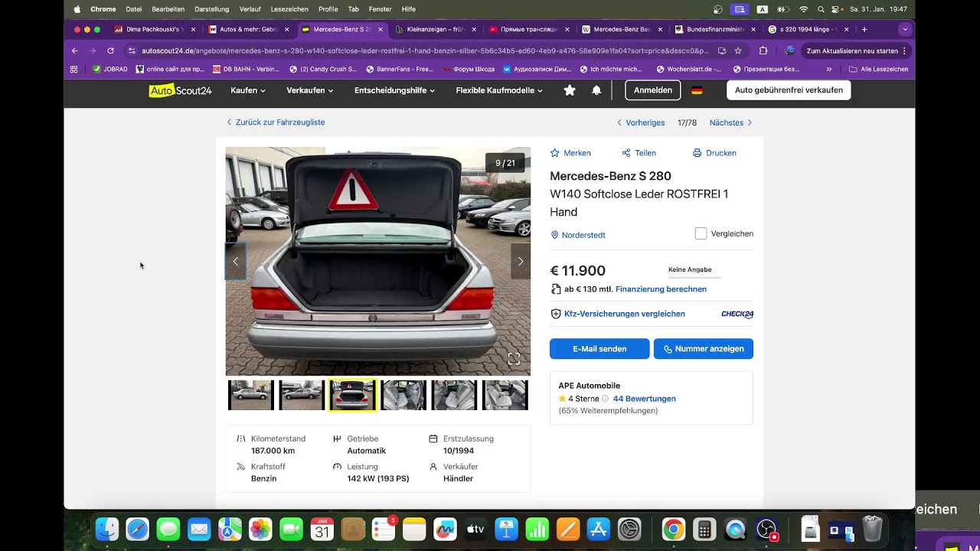Open Mail from the Dock

tap(199, 529)
